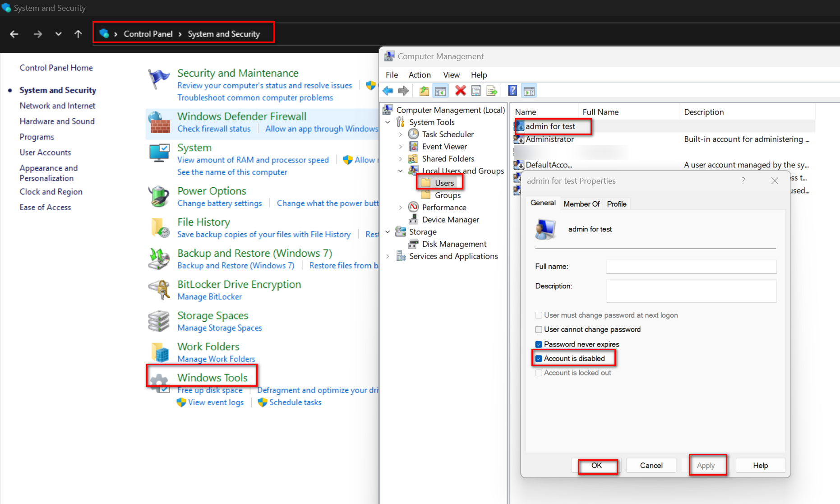Click the Up one level folder toolbar icon

click(x=424, y=91)
